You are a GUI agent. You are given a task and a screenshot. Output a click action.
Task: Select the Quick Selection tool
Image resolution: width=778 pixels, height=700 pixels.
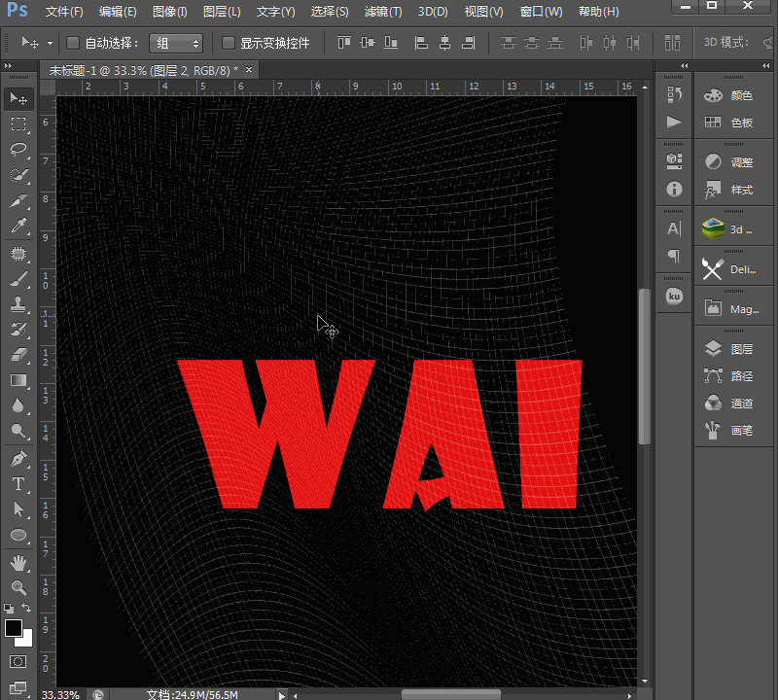[x=18, y=175]
